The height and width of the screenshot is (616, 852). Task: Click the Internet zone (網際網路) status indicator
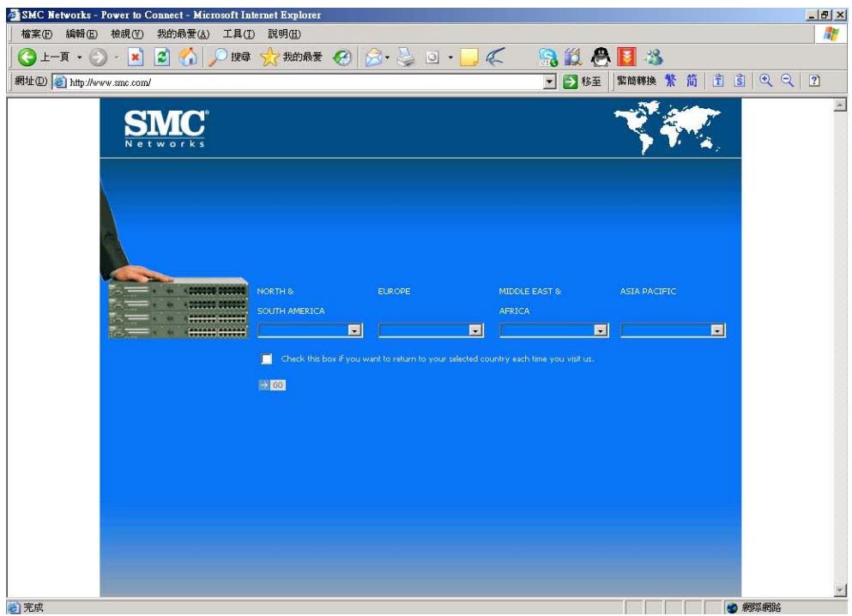[754, 607]
